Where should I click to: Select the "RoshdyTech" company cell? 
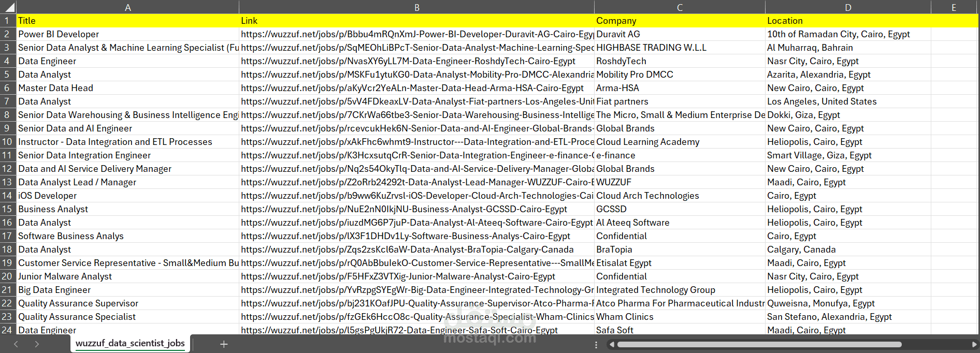(x=680, y=61)
